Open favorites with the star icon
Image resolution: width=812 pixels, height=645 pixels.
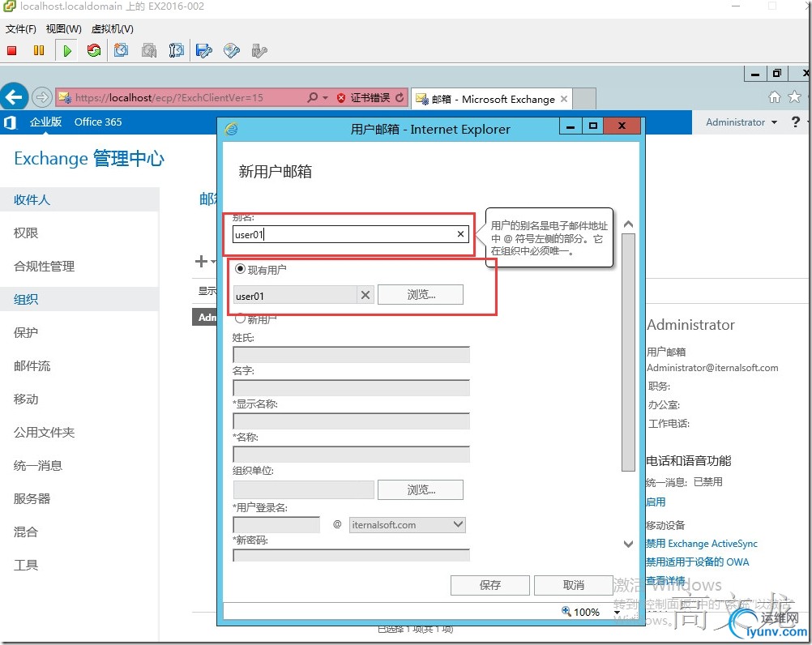(x=794, y=96)
